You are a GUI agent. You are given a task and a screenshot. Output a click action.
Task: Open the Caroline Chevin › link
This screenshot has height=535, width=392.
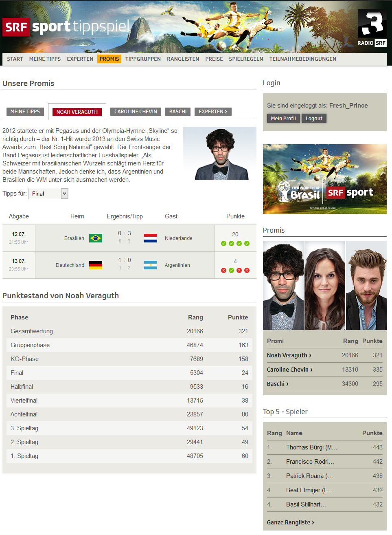click(x=290, y=370)
